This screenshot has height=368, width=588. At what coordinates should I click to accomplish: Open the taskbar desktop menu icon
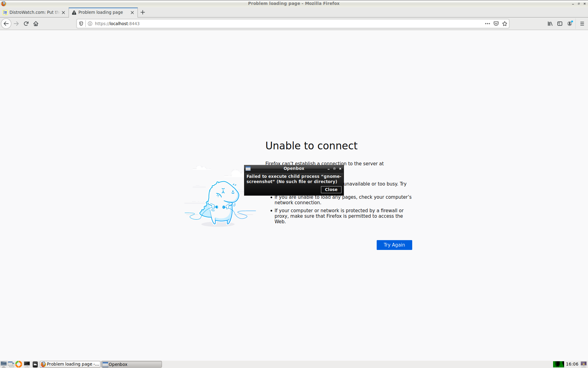4,364
